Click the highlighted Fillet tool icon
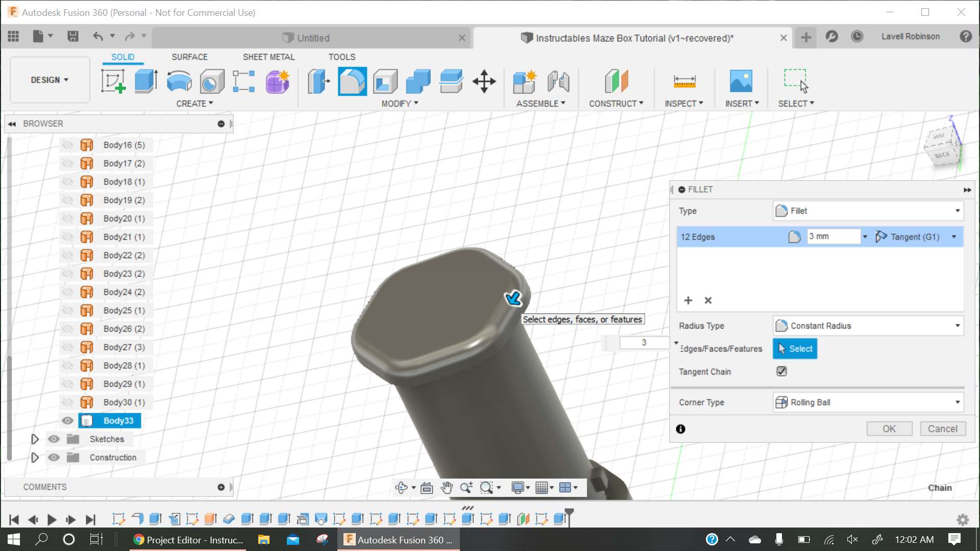This screenshot has height=551, width=980. pos(352,82)
